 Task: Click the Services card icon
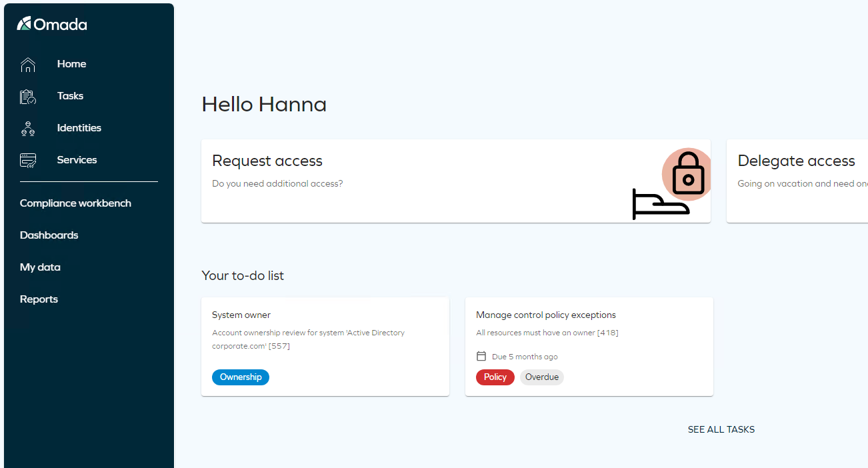click(28, 160)
